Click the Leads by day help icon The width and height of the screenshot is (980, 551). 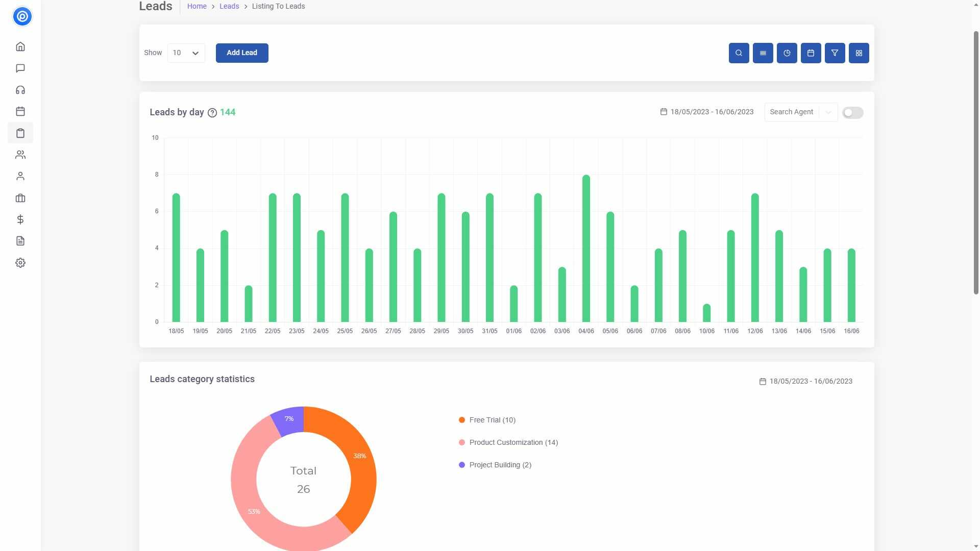tap(212, 113)
